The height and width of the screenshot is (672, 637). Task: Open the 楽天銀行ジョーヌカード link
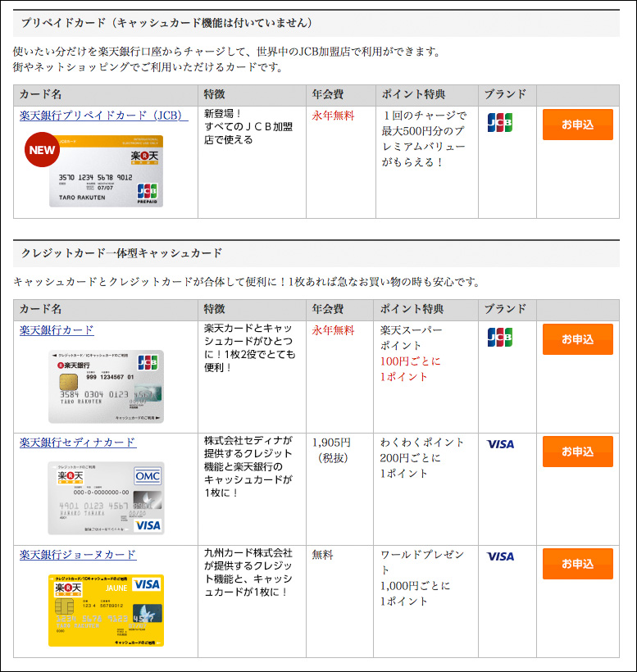pyautogui.click(x=78, y=555)
